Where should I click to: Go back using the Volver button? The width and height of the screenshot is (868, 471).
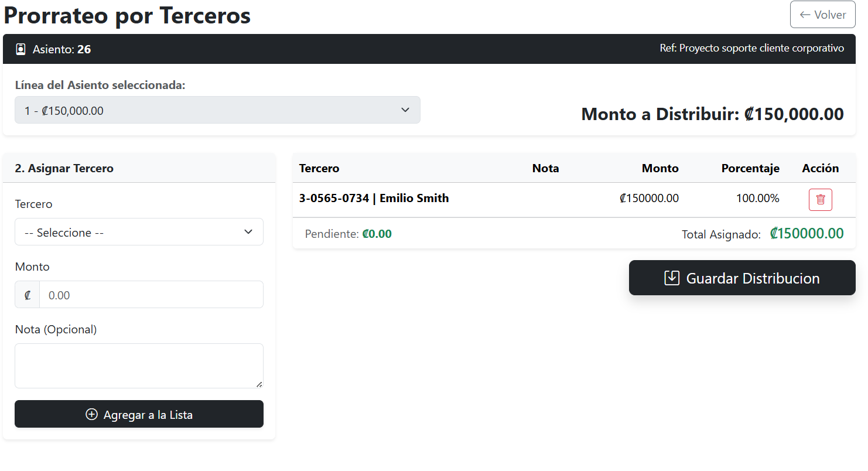[822, 15]
